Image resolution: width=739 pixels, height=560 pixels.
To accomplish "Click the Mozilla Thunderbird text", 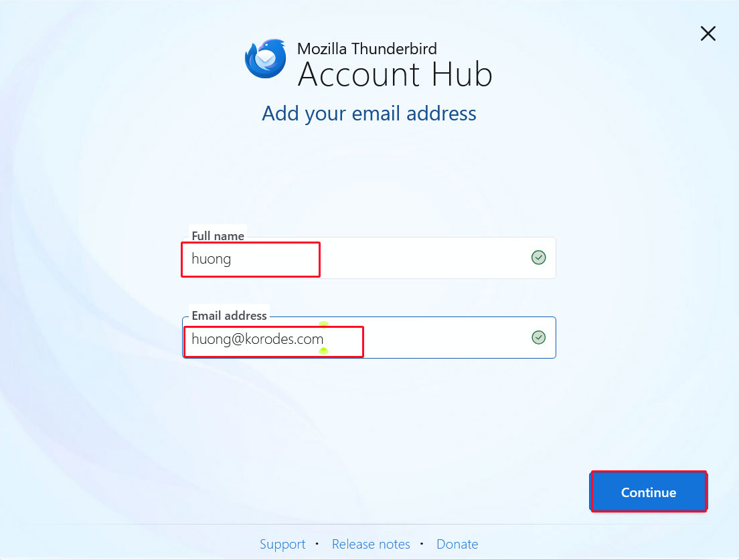I will [x=367, y=49].
